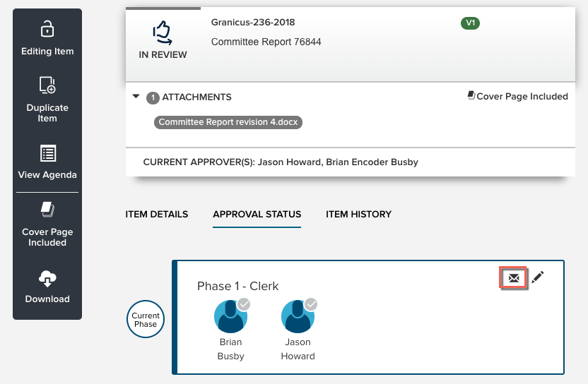Click Jason Howard's approval checkmark badge
This screenshot has height=384, width=588.
point(310,304)
